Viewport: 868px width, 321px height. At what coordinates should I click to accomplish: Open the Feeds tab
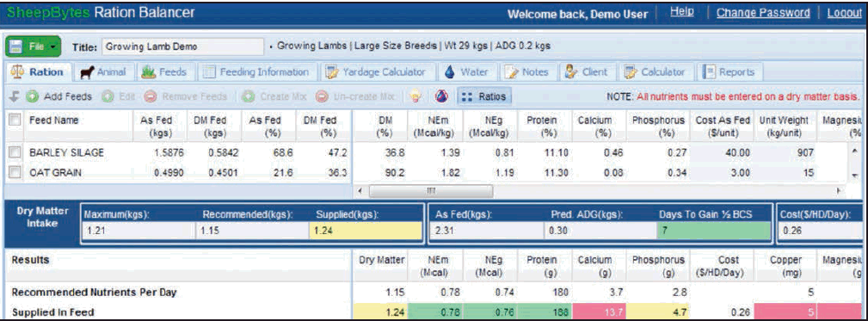click(x=163, y=72)
